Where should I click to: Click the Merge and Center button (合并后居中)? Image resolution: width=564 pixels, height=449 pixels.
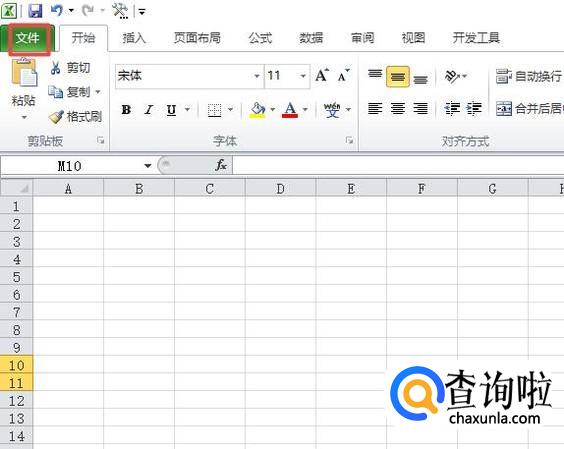[529, 108]
